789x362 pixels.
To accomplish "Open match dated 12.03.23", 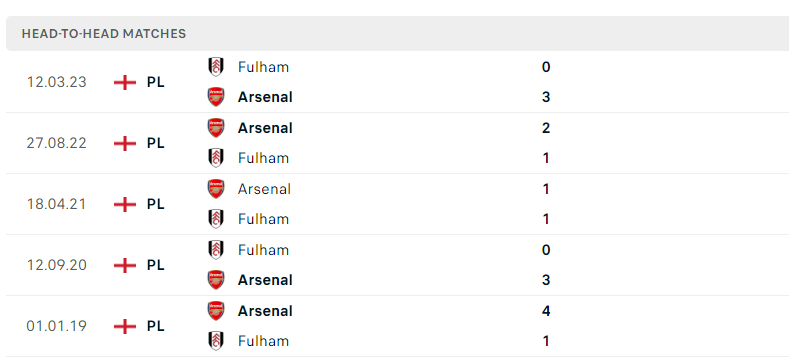I will [398, 82].
